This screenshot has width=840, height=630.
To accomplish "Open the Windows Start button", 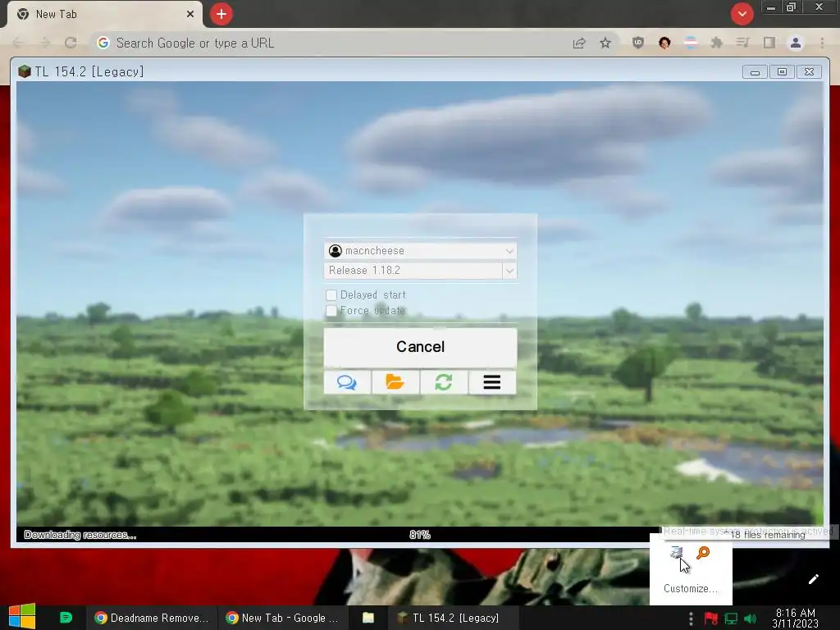I will (22, 617).
